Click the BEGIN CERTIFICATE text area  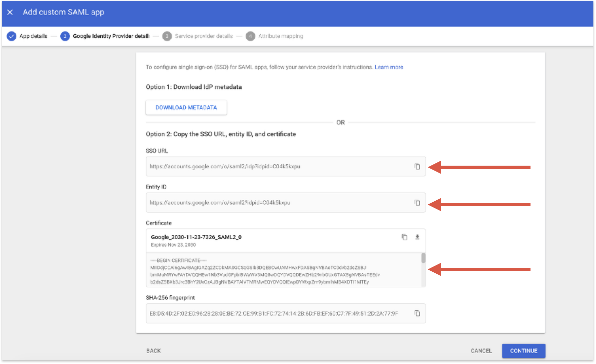coord(284,270)
